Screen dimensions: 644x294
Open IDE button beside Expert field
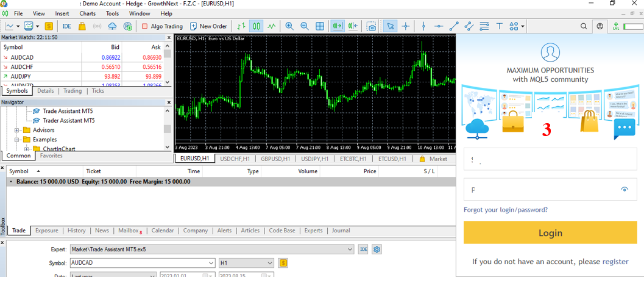point(363,249)
